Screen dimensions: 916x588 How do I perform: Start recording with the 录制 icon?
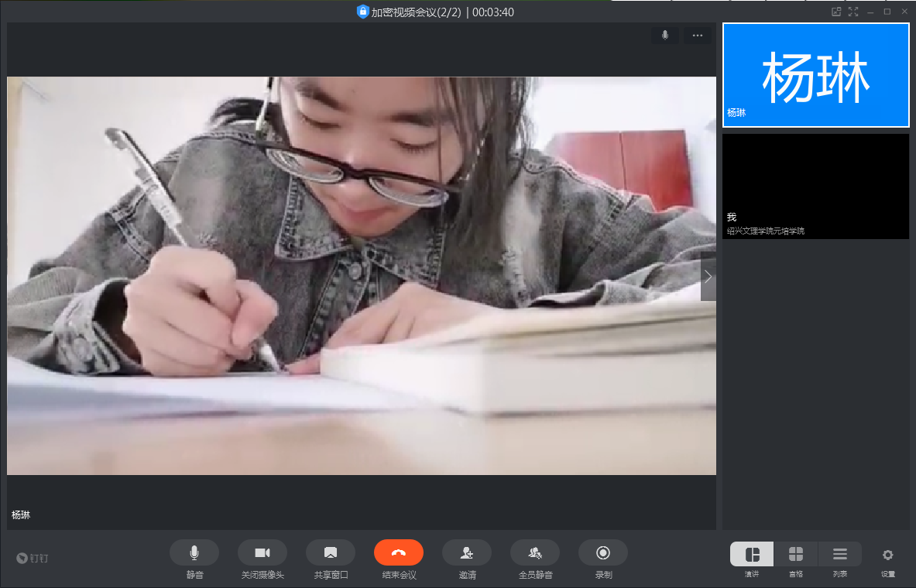coord(603,552)
